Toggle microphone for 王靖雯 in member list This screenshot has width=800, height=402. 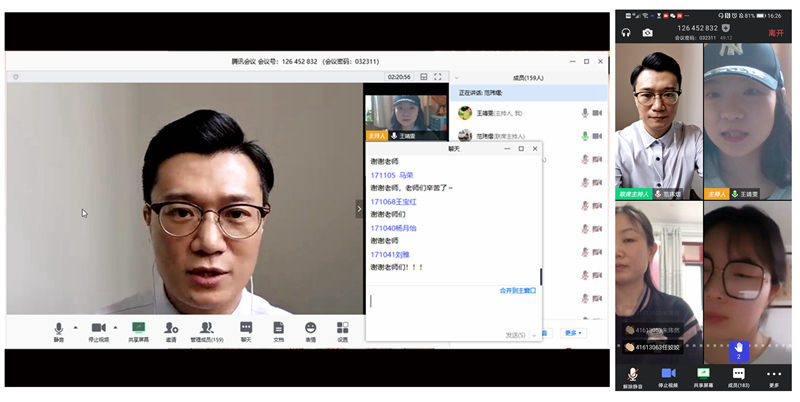pos(585,113)
